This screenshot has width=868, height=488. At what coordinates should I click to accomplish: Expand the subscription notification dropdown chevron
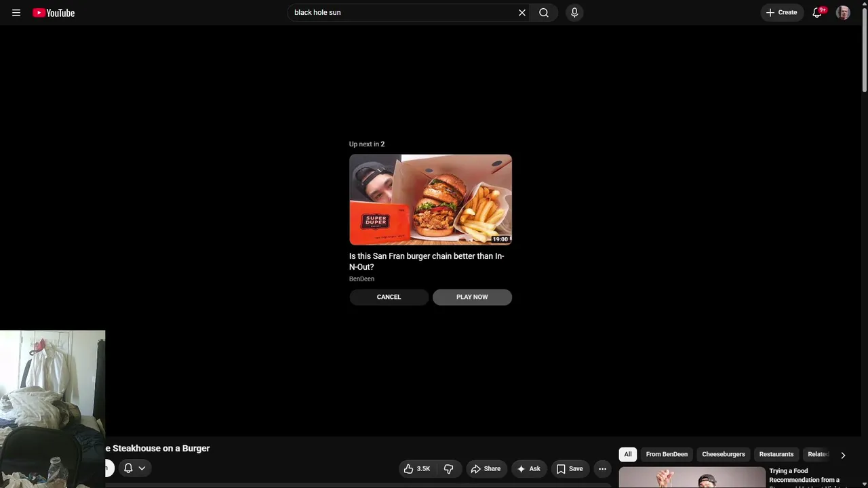coord(142,468)
